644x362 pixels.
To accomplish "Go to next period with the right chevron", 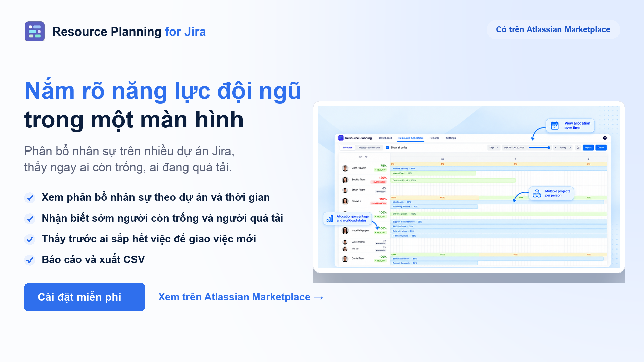I will pos(570,148).
